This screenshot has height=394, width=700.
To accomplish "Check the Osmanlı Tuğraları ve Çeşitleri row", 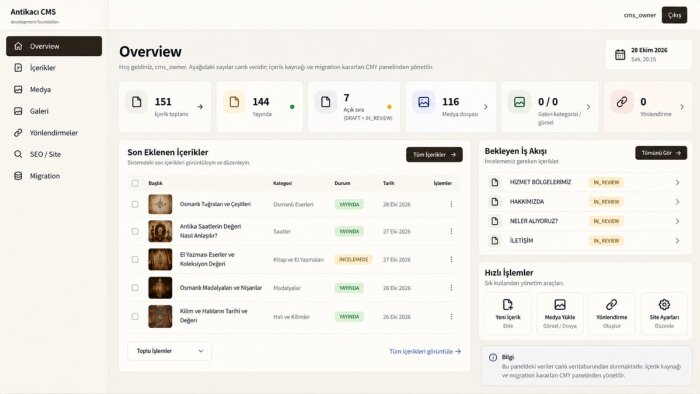I will point(135,204).
